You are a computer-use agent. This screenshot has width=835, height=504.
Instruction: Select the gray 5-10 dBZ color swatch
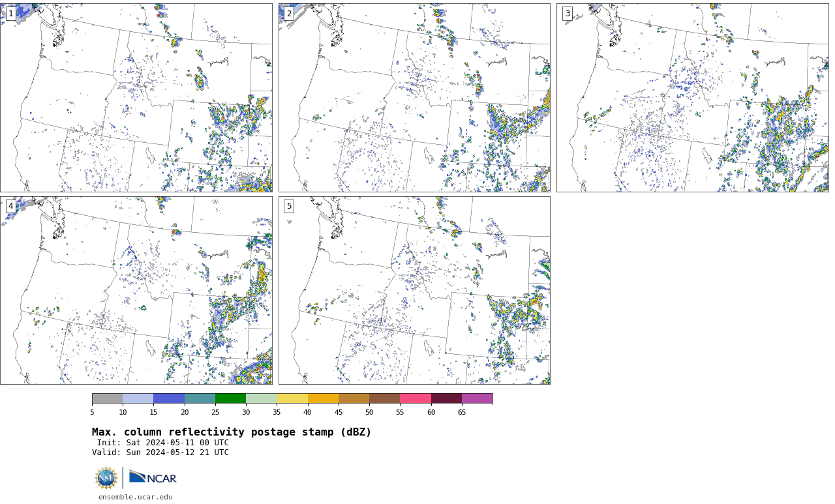(x=108, y=398)
